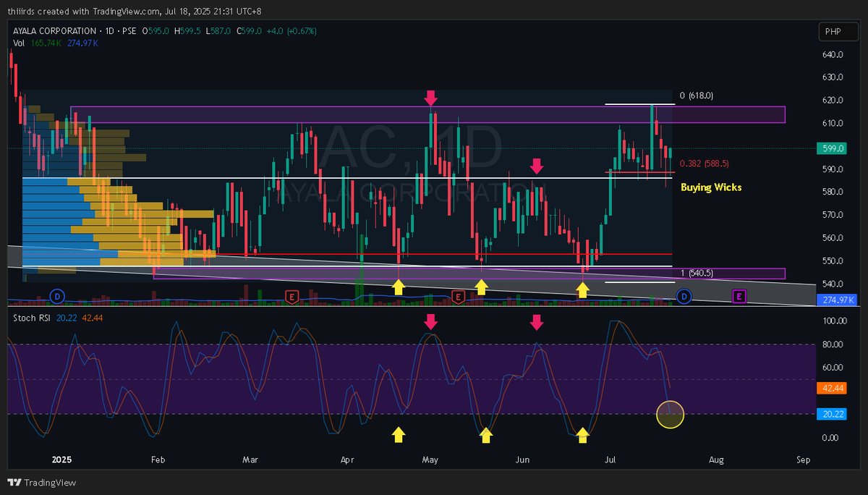
Task: Click 570.0 on the price axis
Action: click(x=833, y=215)
